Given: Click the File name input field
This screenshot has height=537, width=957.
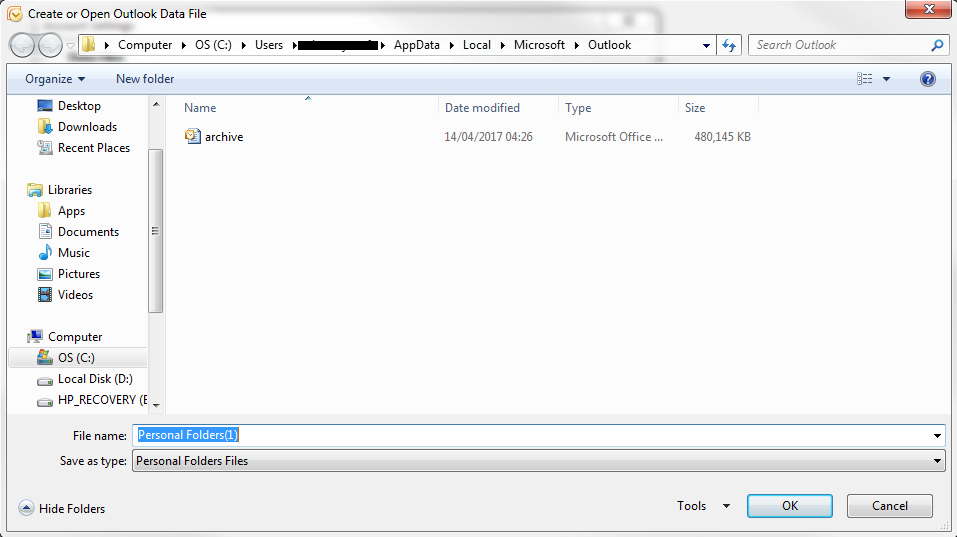Looking at the screenshot, I should click(531, 435).
